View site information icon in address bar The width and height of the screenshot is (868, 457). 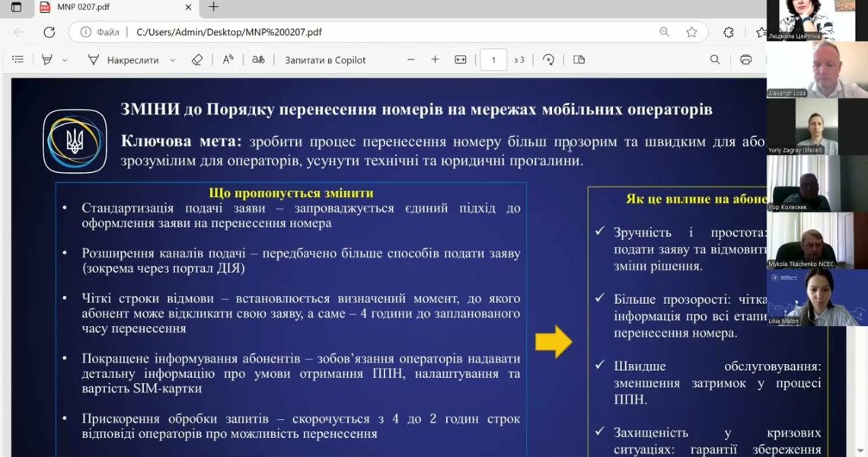[x=85, y=32]
